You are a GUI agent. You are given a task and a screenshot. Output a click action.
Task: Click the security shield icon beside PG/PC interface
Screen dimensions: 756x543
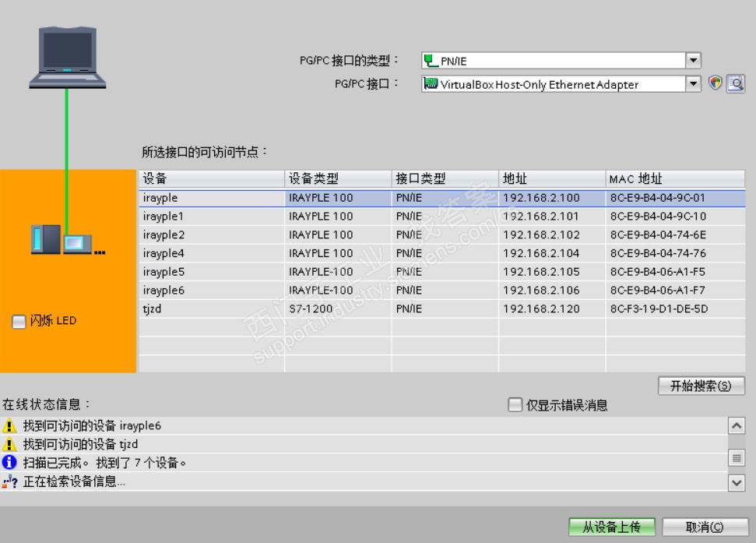[716, 83]
